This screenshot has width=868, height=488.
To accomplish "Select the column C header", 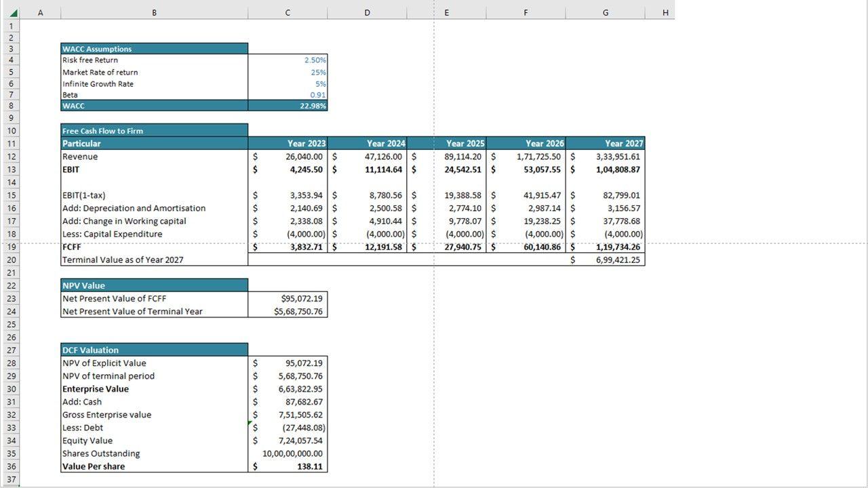I will point(288,13).
